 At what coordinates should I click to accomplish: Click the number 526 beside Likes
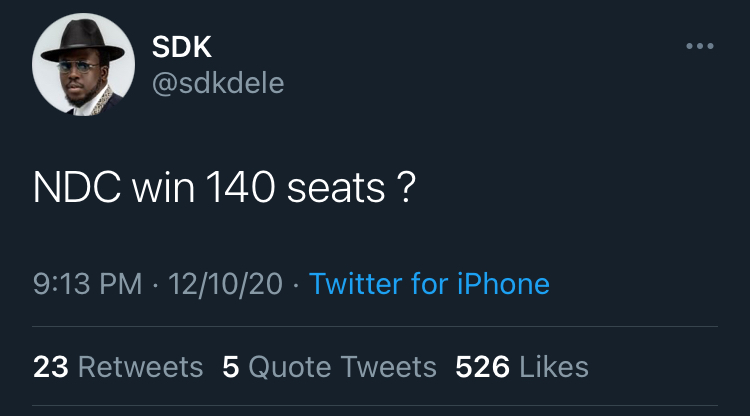[x=483, y=367]
